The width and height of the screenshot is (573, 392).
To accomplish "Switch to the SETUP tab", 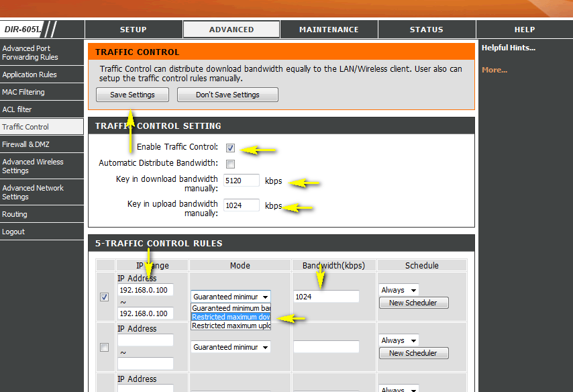I will pos(134,30).
